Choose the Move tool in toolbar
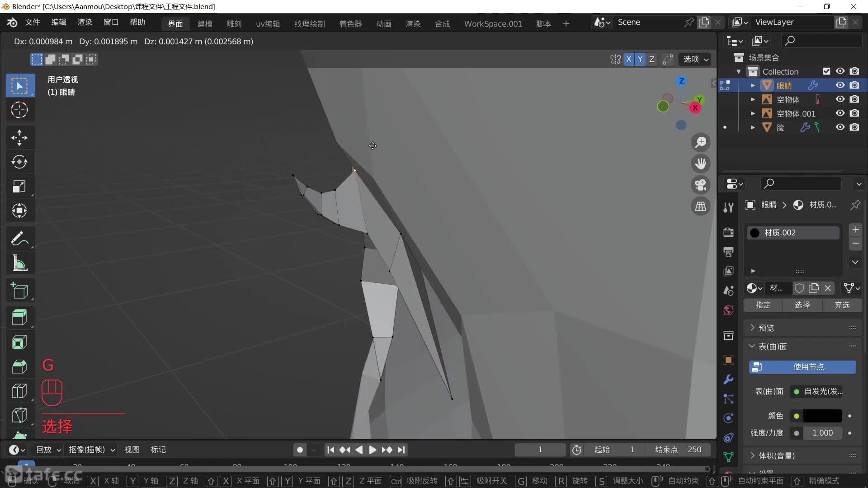 click(19, 137)
